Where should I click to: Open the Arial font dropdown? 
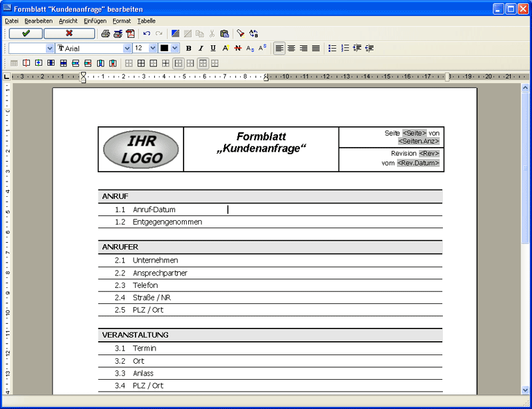coord(127,48)
